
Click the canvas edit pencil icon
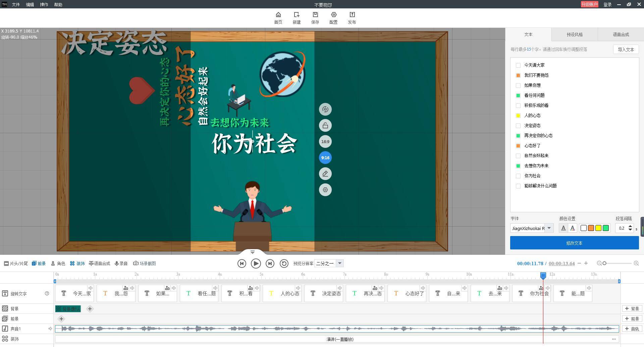(325, 174)
